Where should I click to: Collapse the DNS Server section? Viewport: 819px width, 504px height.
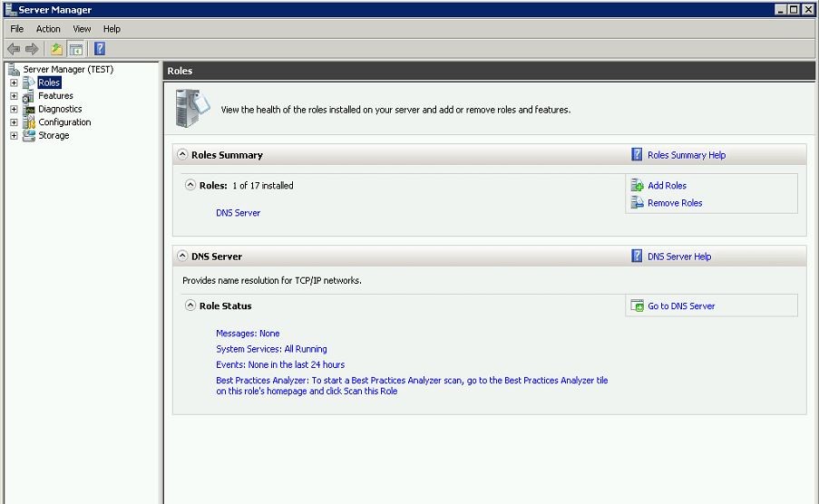182,256
